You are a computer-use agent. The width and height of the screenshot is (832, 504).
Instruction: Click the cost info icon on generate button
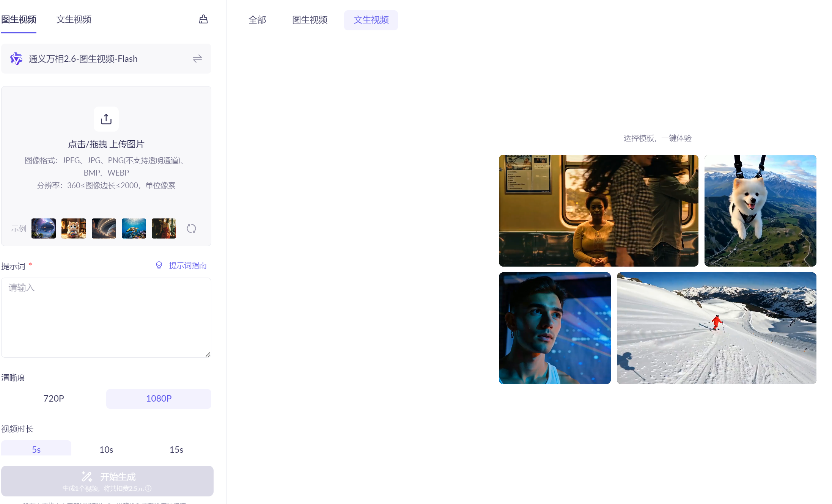[148, 488]
